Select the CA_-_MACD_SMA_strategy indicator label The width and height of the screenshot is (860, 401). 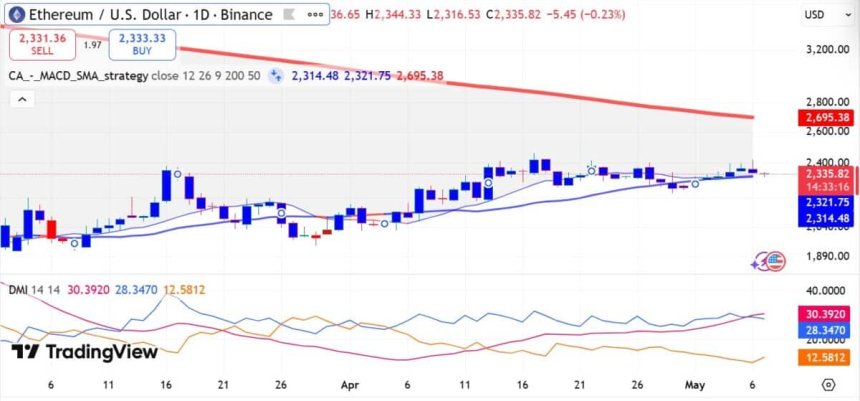[x=78, y=76]
